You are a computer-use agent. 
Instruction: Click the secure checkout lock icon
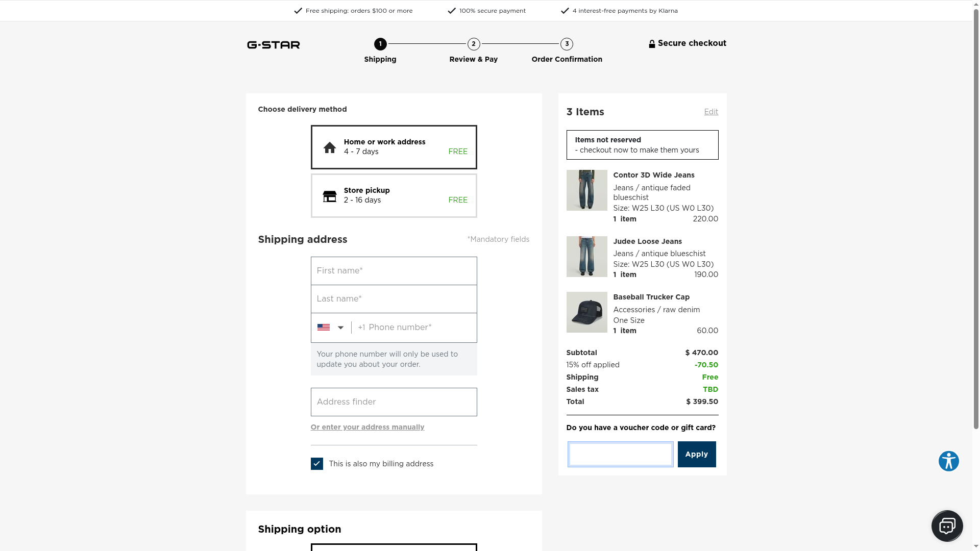(x=652, y=44)
